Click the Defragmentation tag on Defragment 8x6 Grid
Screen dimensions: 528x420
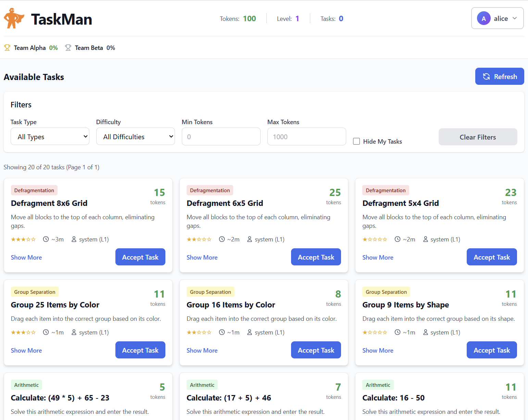pos(34,191)
